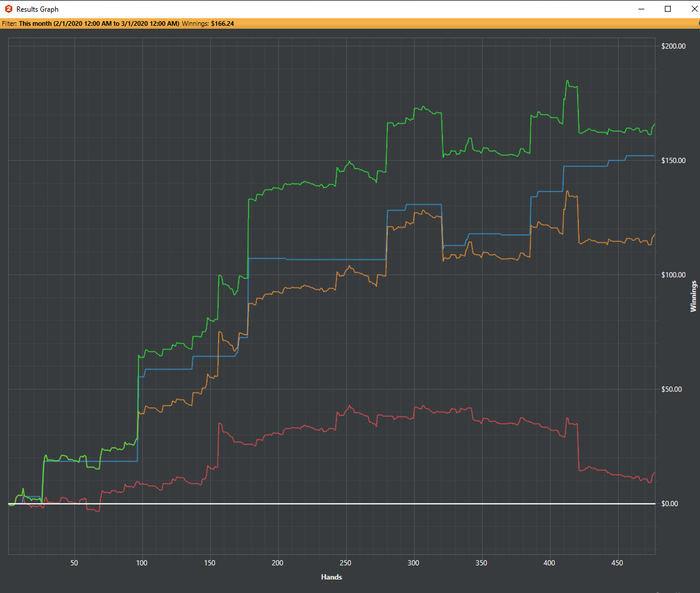Click the Results Graph app icon

pyautogui.click(x=8, y=8)
